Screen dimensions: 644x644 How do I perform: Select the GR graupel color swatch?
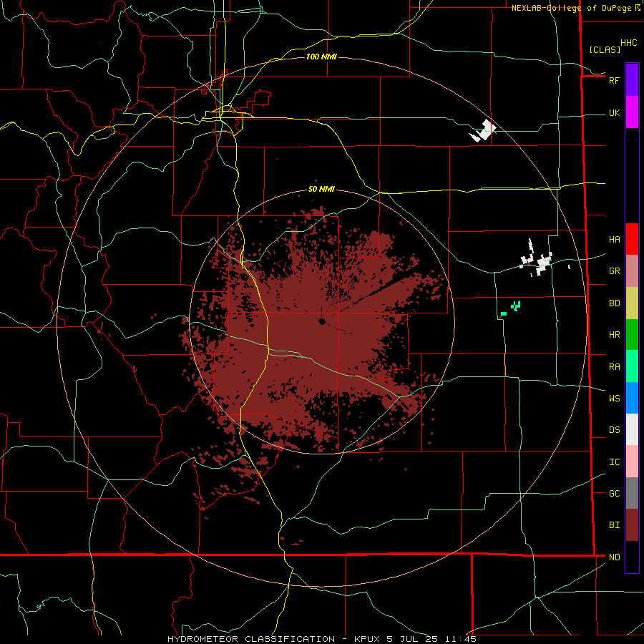click(x=632, y=271)
